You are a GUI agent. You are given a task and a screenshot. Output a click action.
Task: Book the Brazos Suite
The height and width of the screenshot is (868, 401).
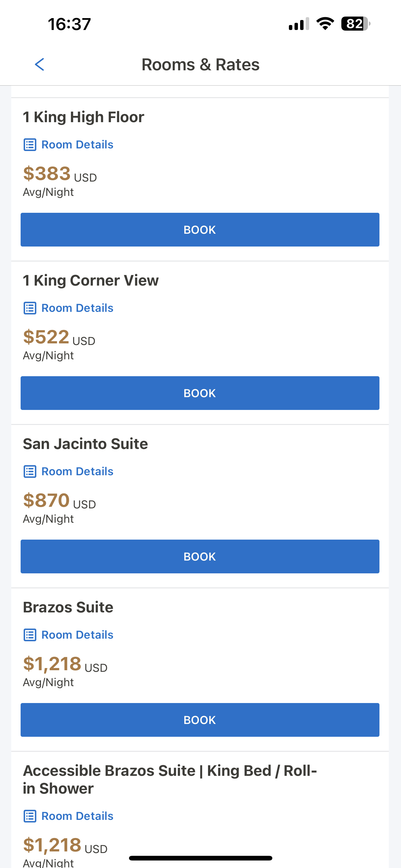(200, 720)
